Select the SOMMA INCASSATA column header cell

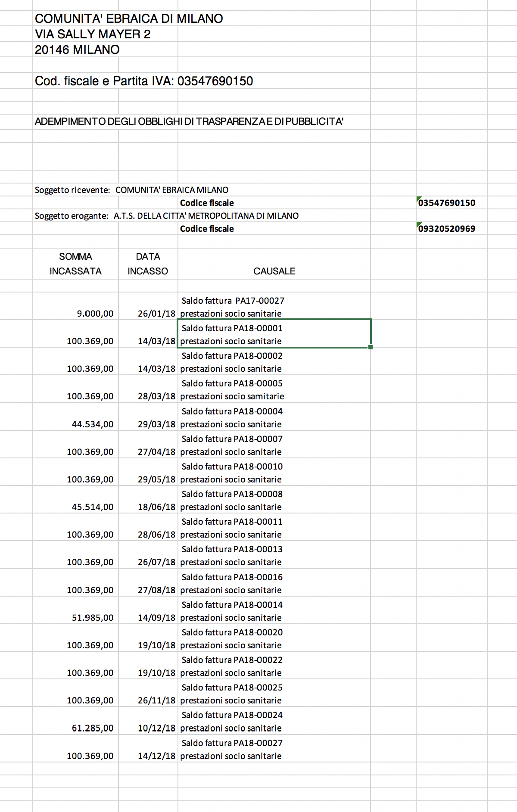coord(76,264)
